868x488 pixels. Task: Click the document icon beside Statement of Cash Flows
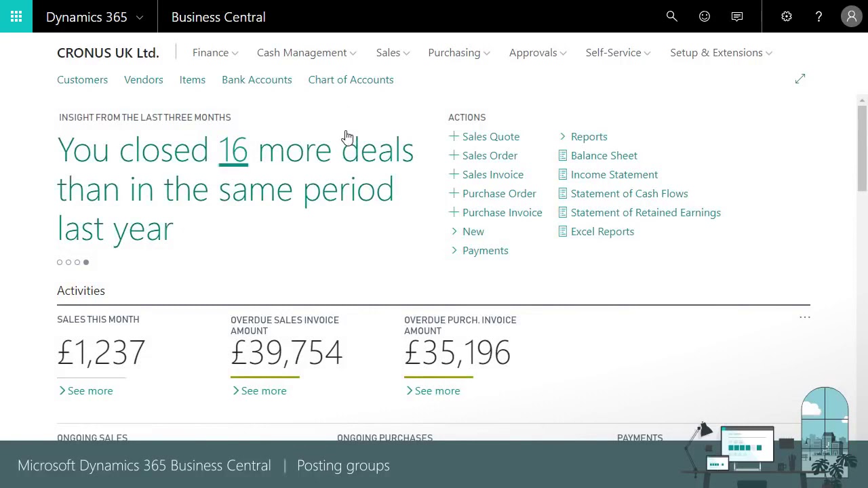[563, 193]
